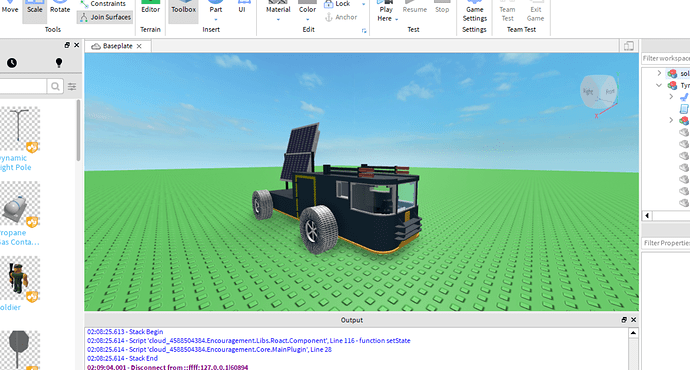Select the first gray part in Explorer
Viewport: 690px width, 370px height.
coord(683,132)
